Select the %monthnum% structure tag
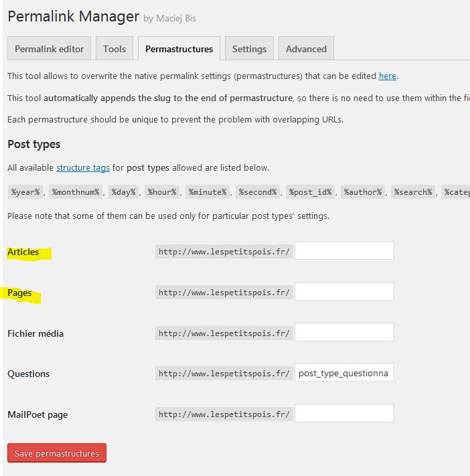470x476 pixels. pyautogui.click(x=76, y=192)
